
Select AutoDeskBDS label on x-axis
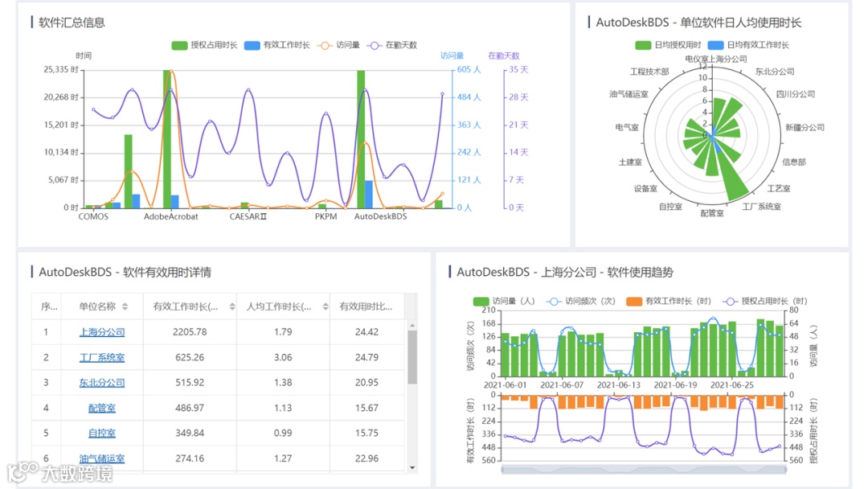coord(381,216)
